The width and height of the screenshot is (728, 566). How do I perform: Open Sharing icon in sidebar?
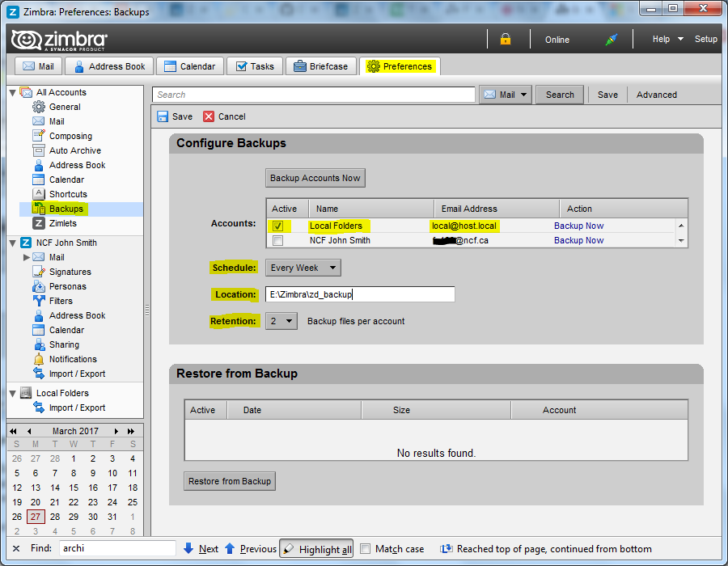[x=39, y=344]
